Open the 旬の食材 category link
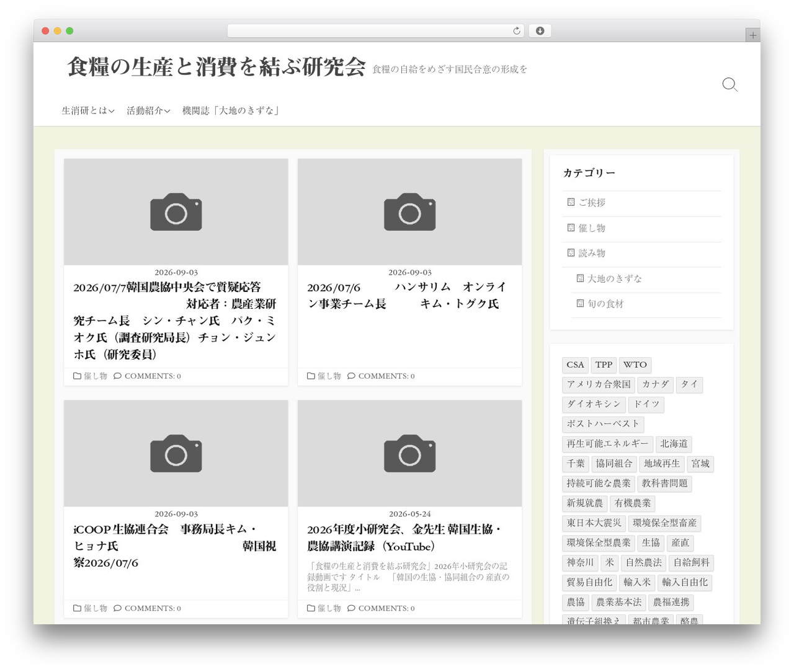Image resolution: width=794 pixels, height=672 pixels. 605,304
